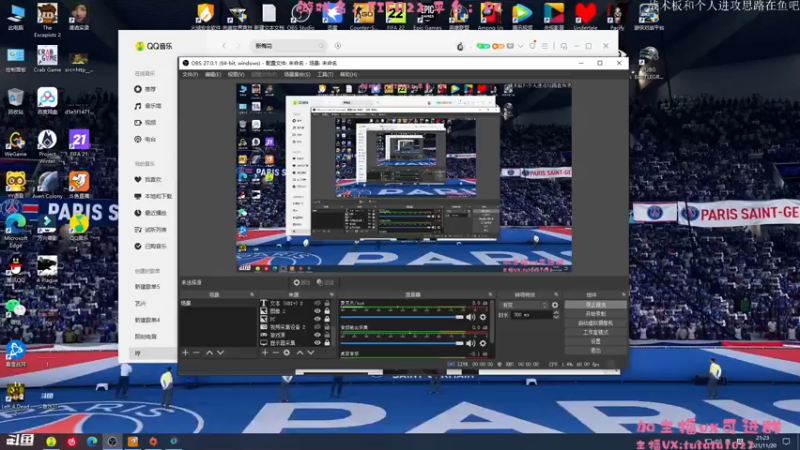Open OBS Settings (设置) button in Controls
800x450 pixels.
pos(595,341)
